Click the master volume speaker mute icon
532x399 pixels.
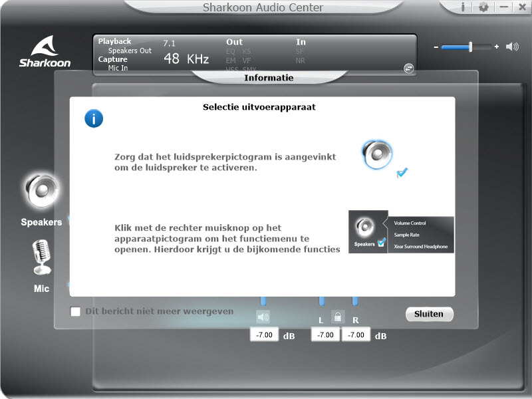[512, 47]
